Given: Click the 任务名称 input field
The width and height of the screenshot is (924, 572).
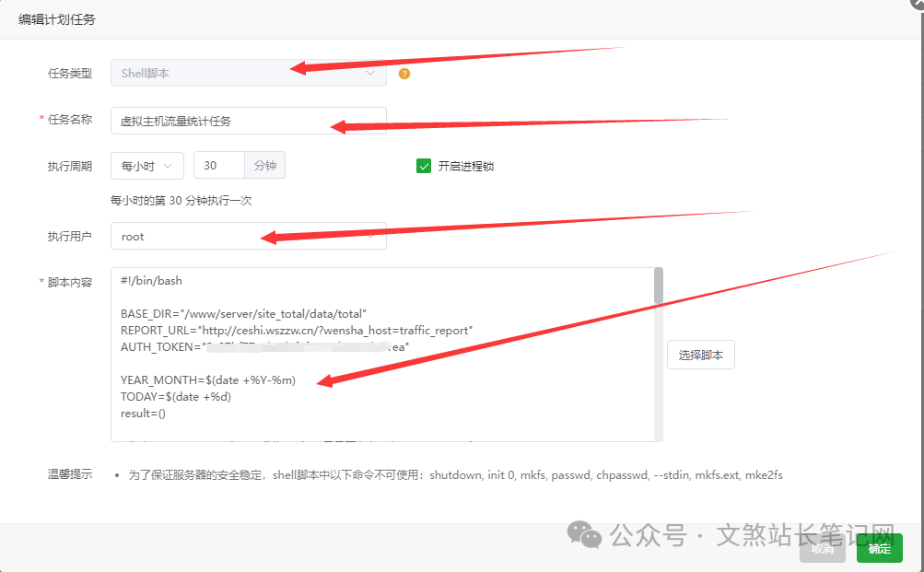Looking at the screenshot, I should pyautogui.click(x=249, y=121).
